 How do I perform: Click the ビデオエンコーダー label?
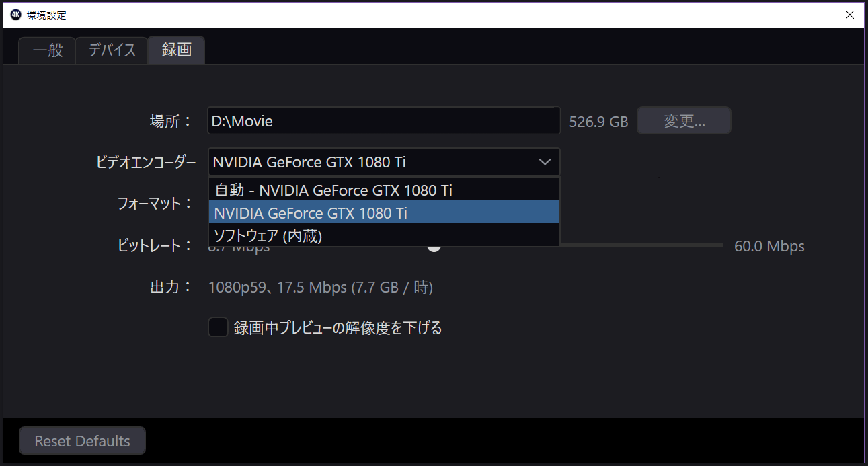147,162
